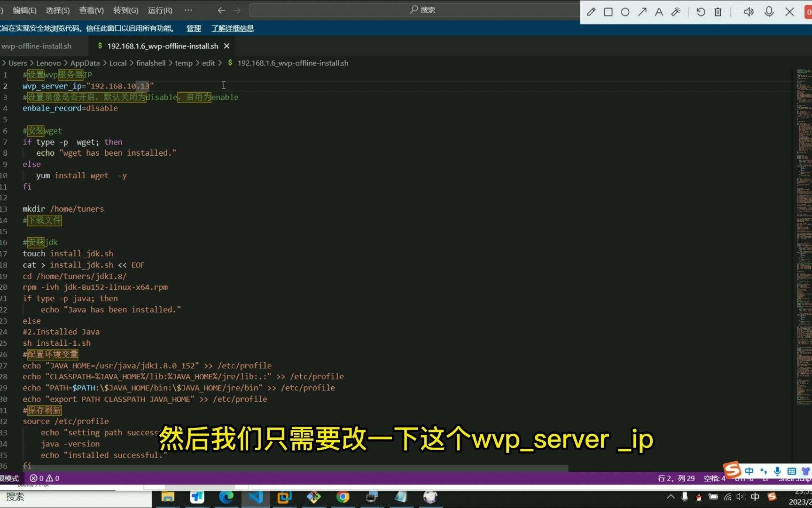Open the 查看(V) menu
Screen dimensions: 812x508
coord(91,10)
